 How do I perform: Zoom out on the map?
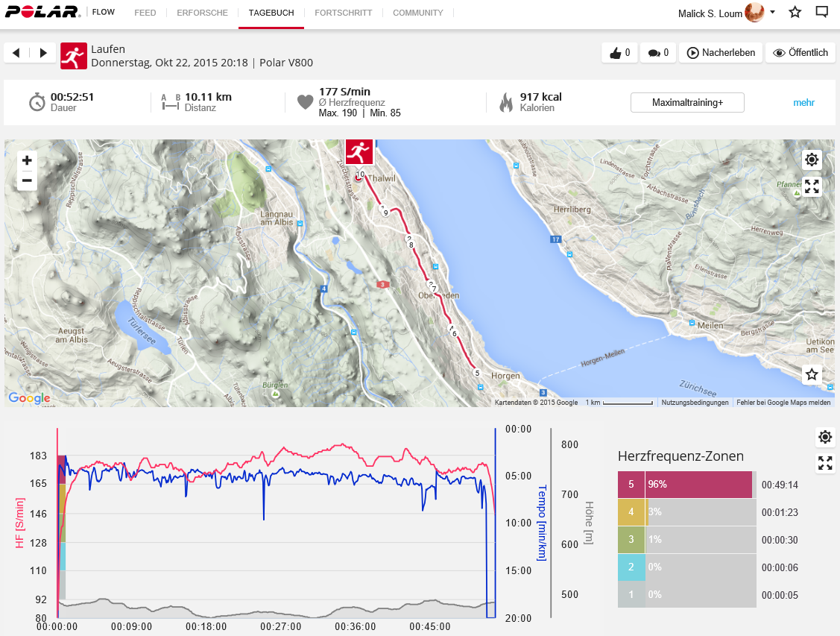[x=27, y=180]
